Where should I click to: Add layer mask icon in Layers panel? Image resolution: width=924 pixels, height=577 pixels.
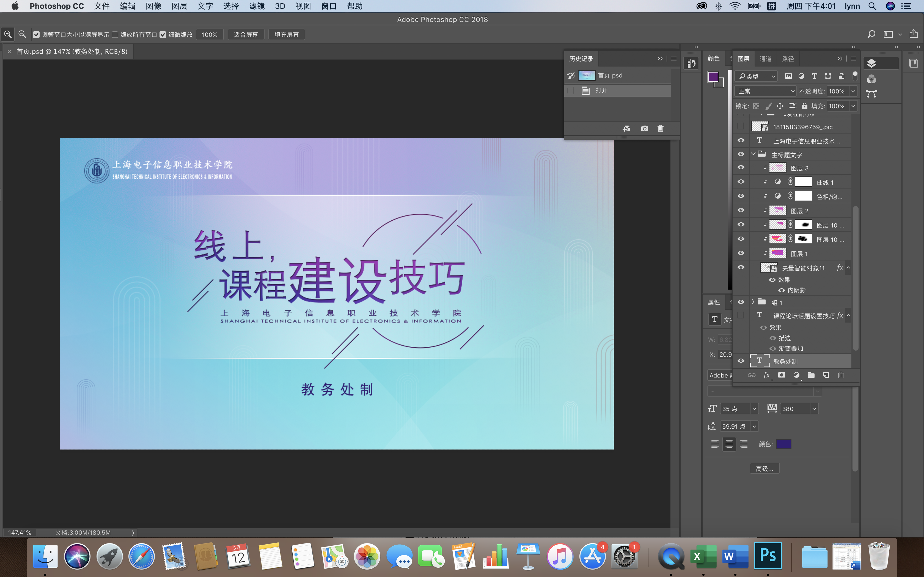(x=782, y=375)
